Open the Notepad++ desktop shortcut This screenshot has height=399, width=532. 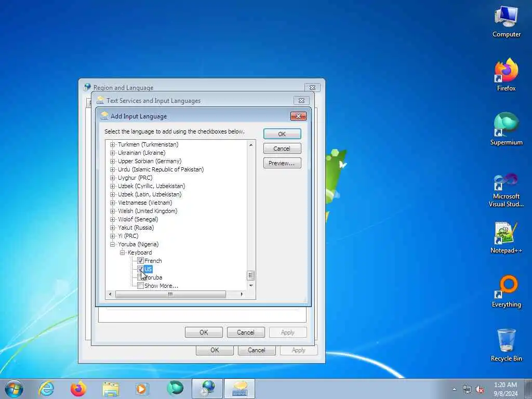pos(506,237)
